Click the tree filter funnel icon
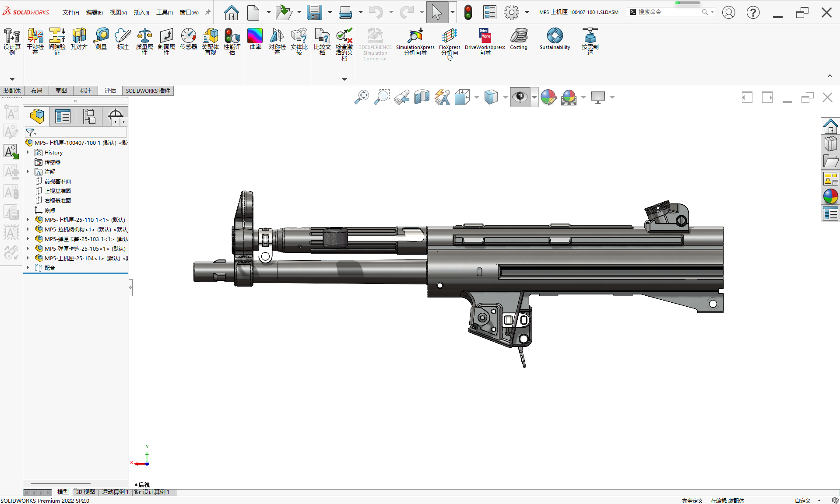840x504 pixels. (31, 132)
